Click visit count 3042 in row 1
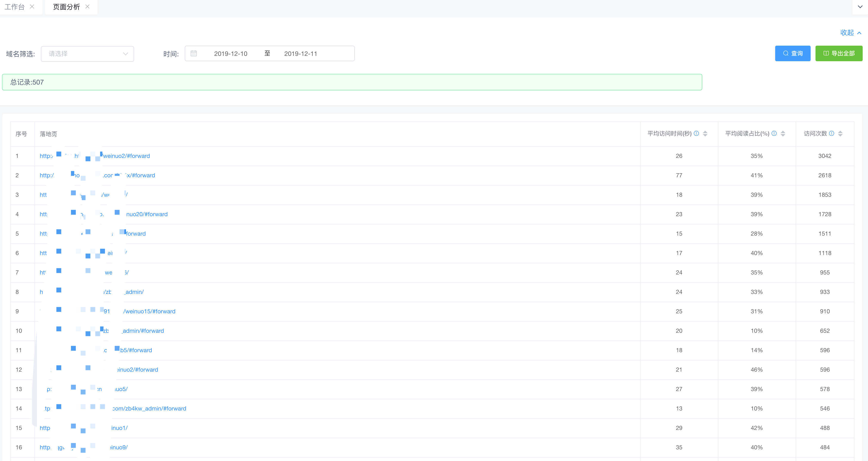The height and width of the screenshot is (461, 868). click(825, 156)
